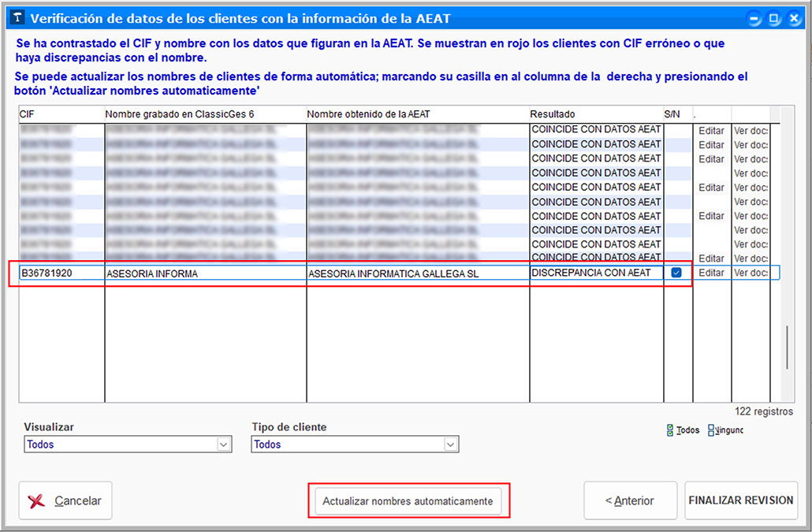This screenshot has width=812, height=532.
Task: Minimize the verification window
Action: coord(756,18)
